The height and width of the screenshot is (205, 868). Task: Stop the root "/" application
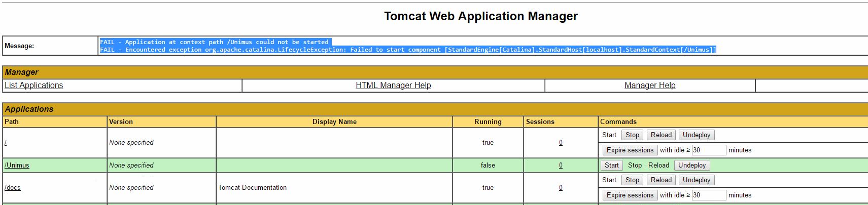(x=632, y=135)
